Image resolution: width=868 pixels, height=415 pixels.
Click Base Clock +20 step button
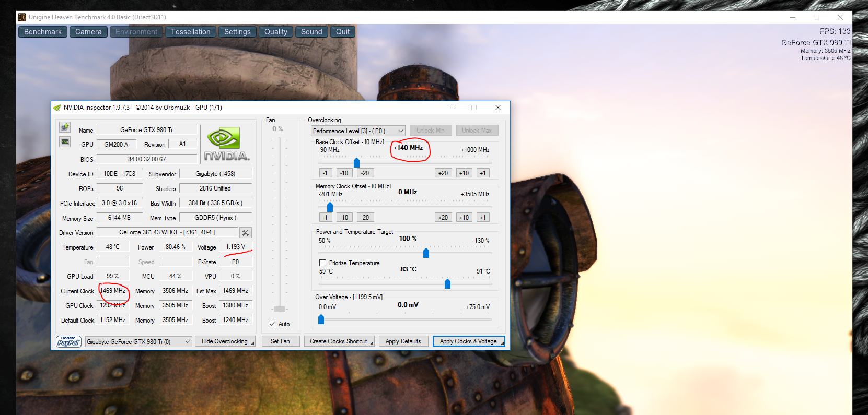pos(443,173)
